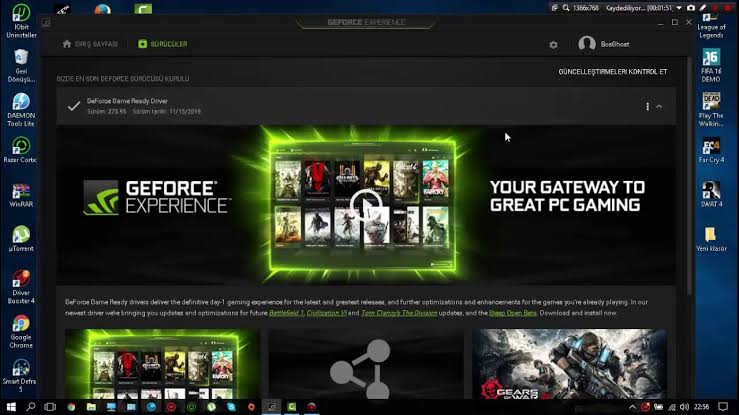The width and height of the screenshot is (739, 415).
Task: Open the Battlefield 1 link
Action: pos(287,313)
